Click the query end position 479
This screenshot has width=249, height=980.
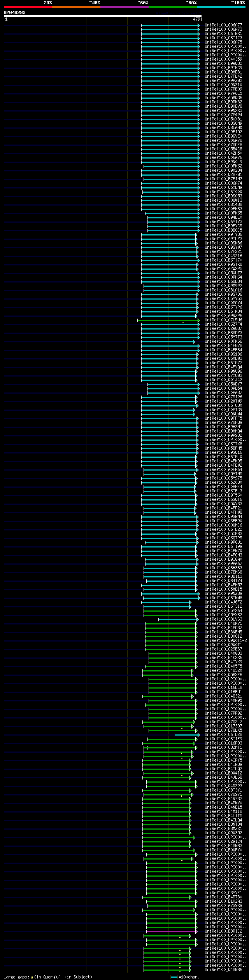pos(196,19)
